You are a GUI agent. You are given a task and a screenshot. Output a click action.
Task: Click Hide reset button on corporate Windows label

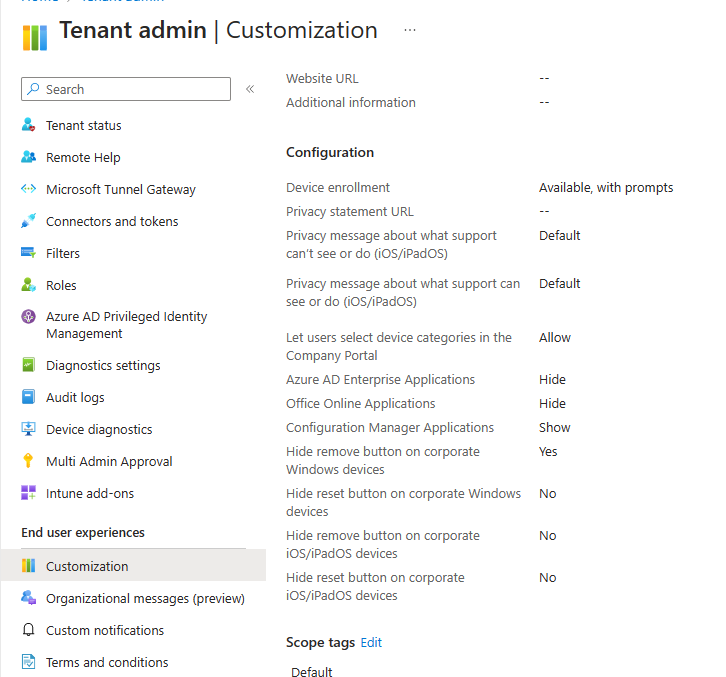tap(403, 502)
